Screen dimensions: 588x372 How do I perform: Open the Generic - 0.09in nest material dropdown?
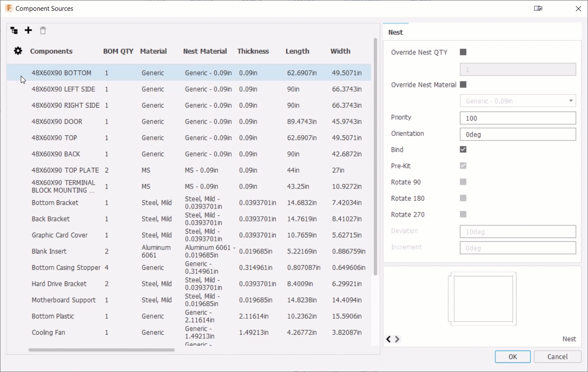[517, 101]
